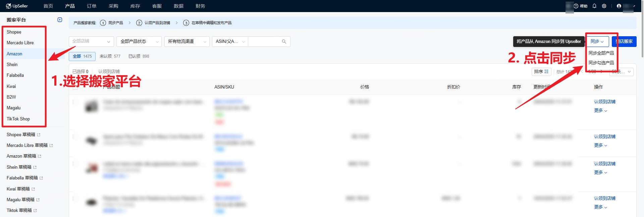Open Shein 草稿箱 external link icon
The height and width of the screenshot is (217, 644).
[35, 167]
